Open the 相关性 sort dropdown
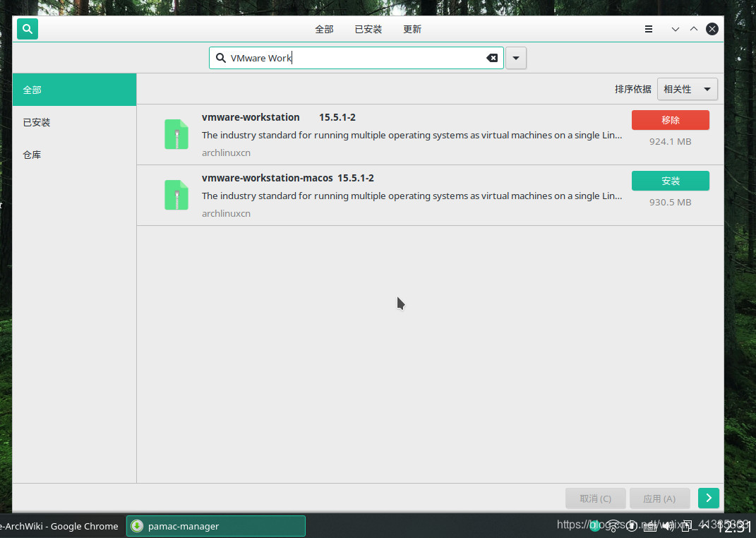Viewport: 756px width, 538px height. 687,89
